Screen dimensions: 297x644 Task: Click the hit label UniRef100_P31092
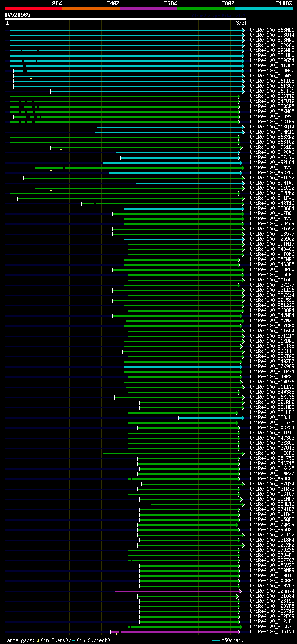click(272, 229)
